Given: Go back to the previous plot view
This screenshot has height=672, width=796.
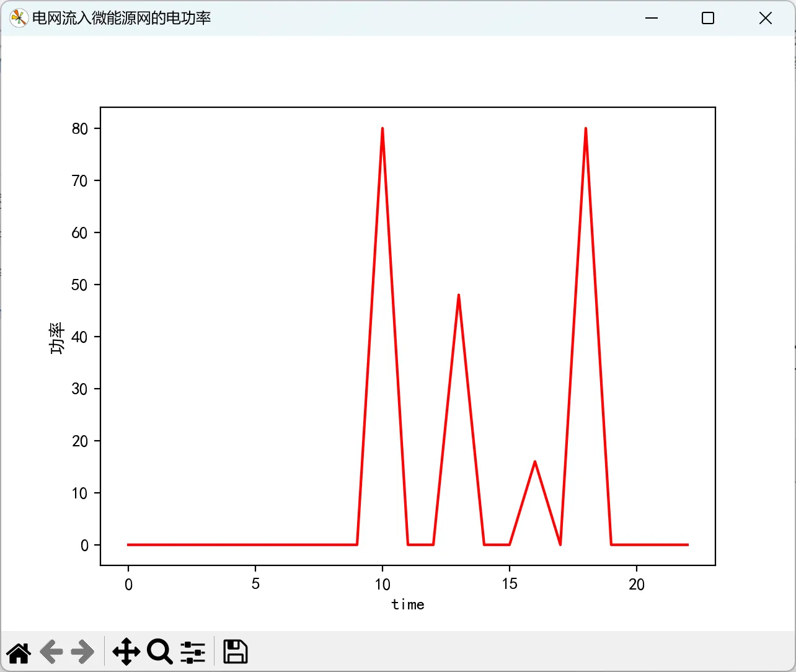Looking at the screenshot, I should pos(51,652).
